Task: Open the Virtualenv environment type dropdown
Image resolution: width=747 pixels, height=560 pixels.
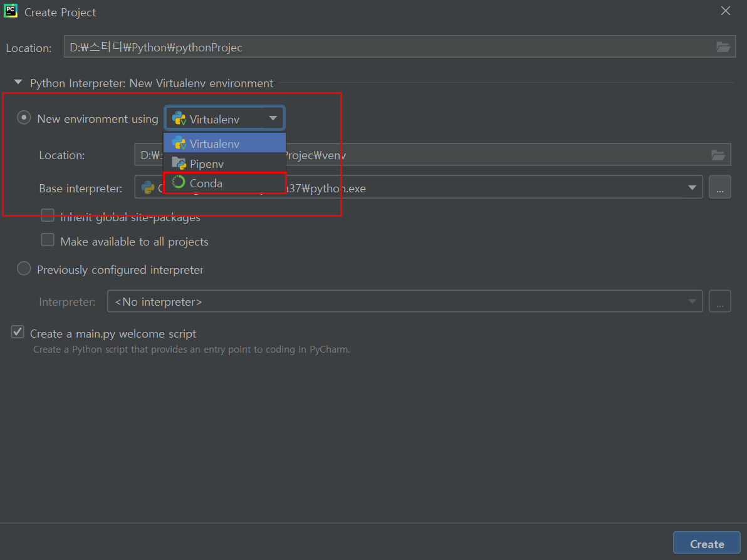Action: click(225, 118)
